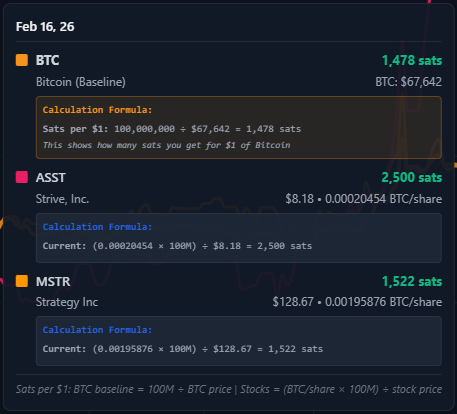Click ASST's Calculation Formula heading
The height and width of the screenshot is (414, 457).
click(x=97, y=227)
